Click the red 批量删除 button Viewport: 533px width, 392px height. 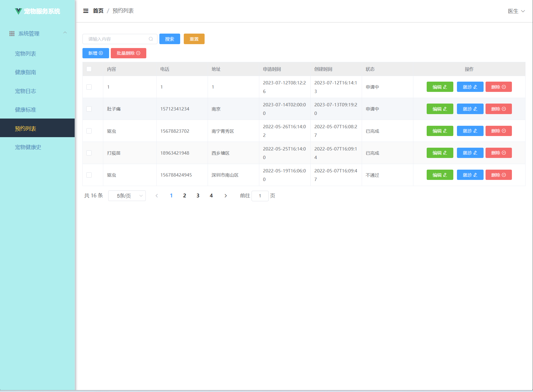pyautogui.click(x=128, y=53)
